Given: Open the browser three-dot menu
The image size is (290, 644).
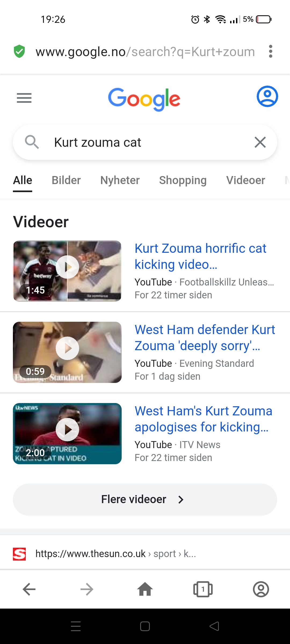Looking at the screenshot, I should (x=270, y=51).
